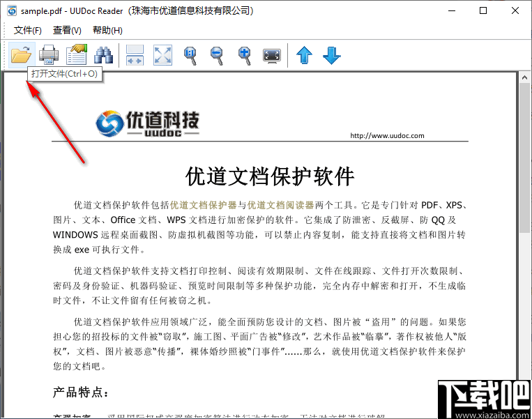This screenshot has height=419, width=532.
Task: Open a file with the folder icon
Action: (22, 54)
